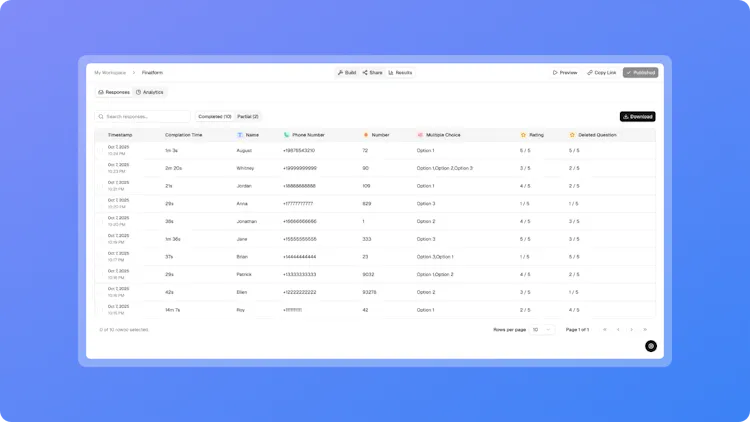Click the "Page 1 of 1" indicator
The width and height of the screenshot is (750, 422).
coord(577,330)
